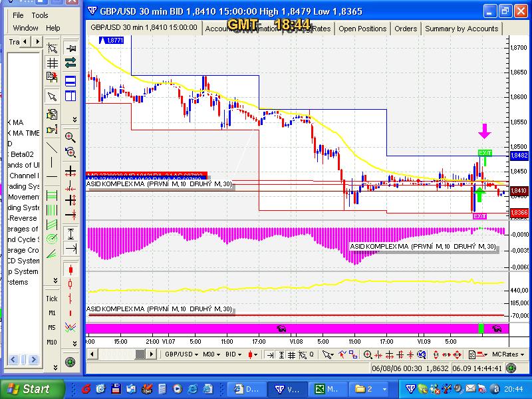Expand more drawing tools chevron below green tools
Viewport: 532px width, 399px height.
point(55,281)
